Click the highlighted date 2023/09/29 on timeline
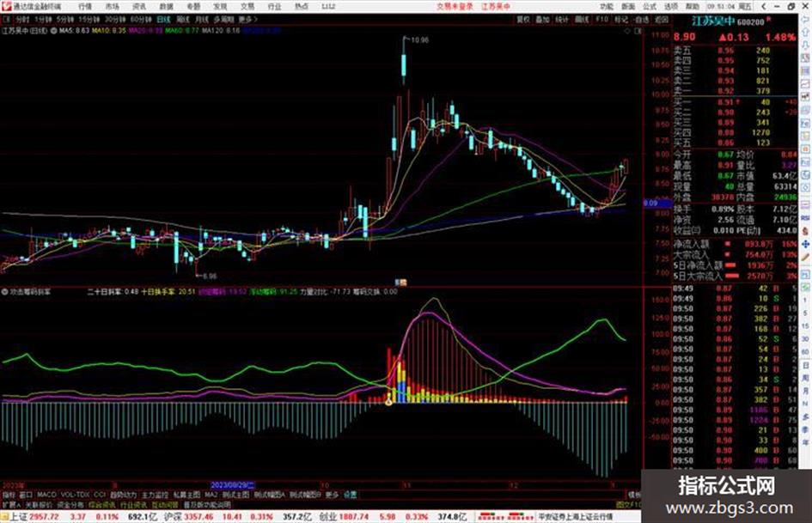 233,485
